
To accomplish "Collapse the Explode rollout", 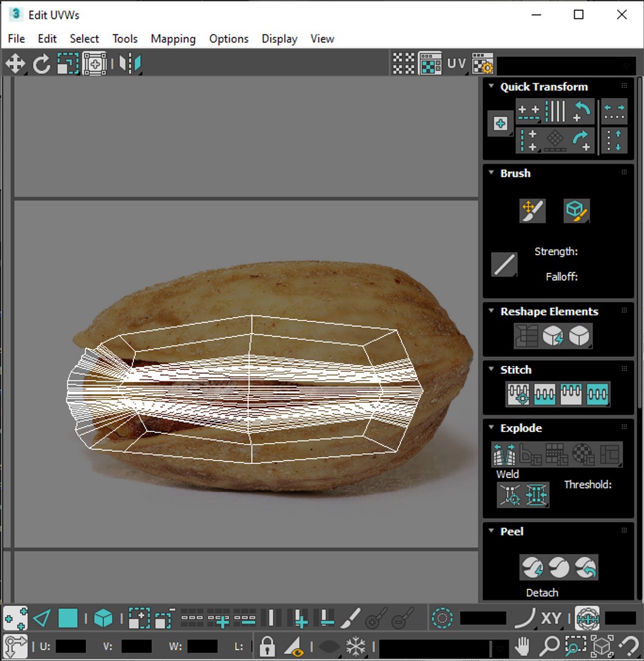I will [492, 427].
